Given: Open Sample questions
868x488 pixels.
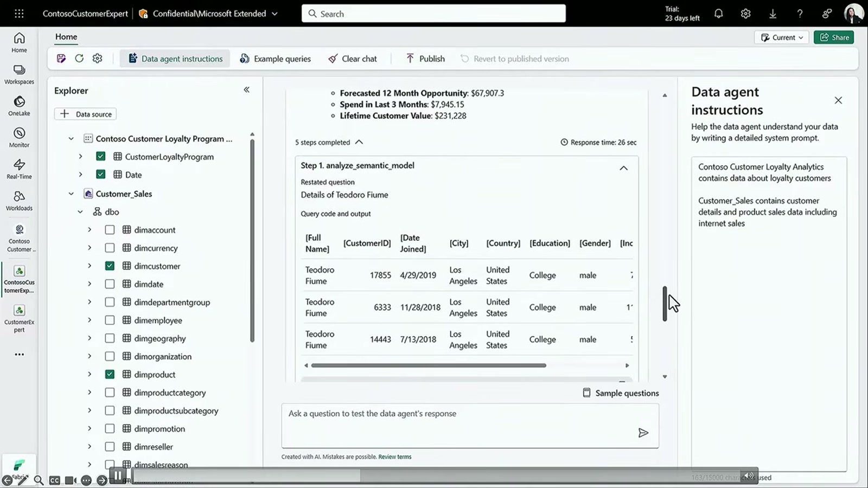Looking at the screenshot, I should (621, 393).
